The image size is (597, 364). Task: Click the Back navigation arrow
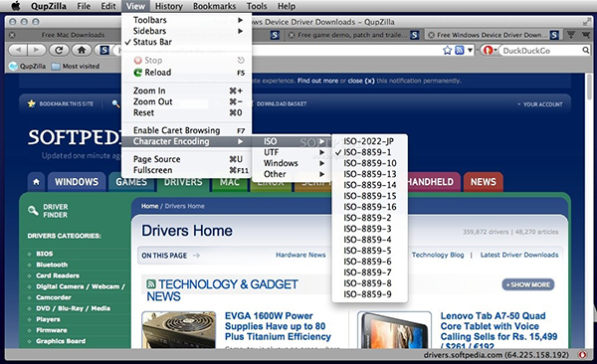[18, 50]
